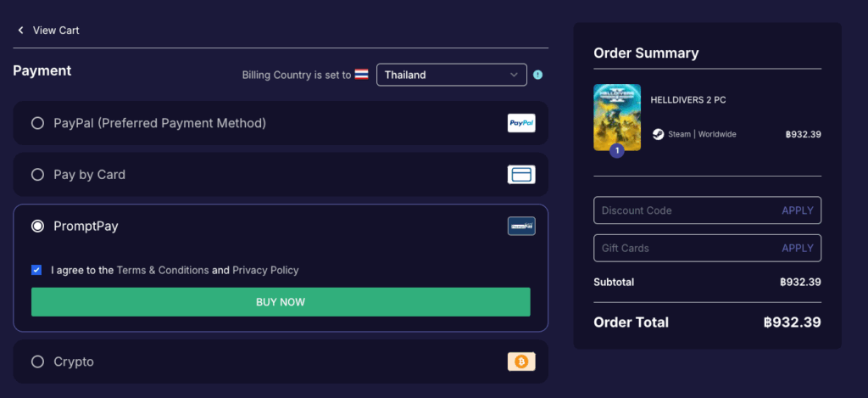
Task: Click the Bitcoin crypto icon
Action: (521, 362)
